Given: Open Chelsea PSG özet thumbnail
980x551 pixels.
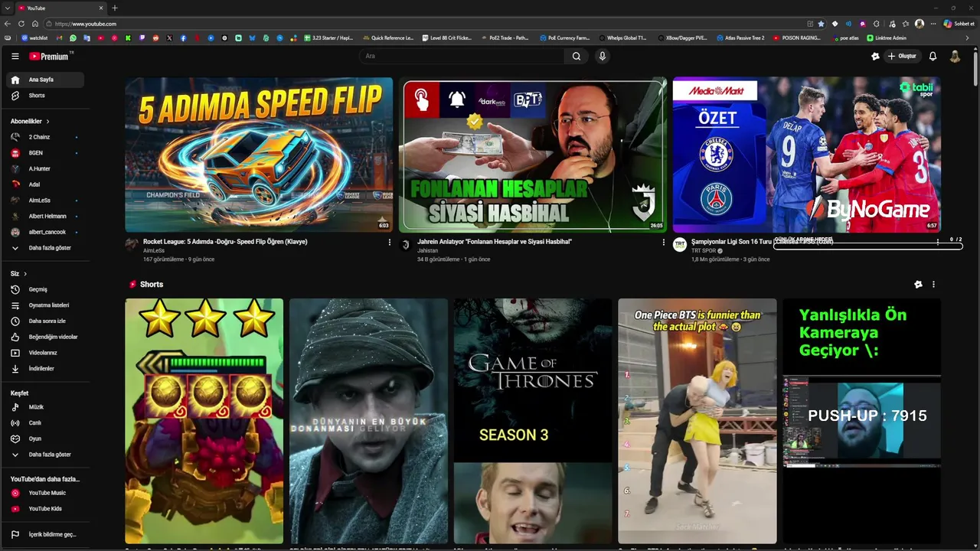Looking at the screenshot, I should (x=807, y=155).
